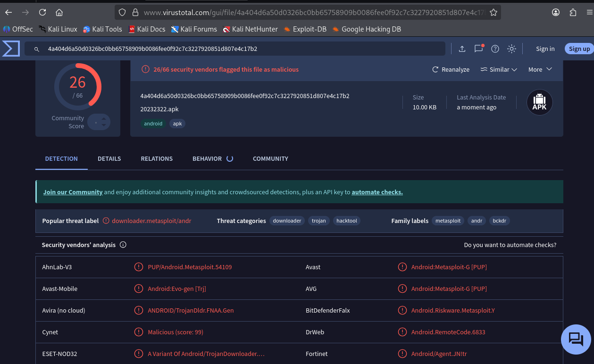
Task: Click the Sign in link
Action: [x=545, y=49]
